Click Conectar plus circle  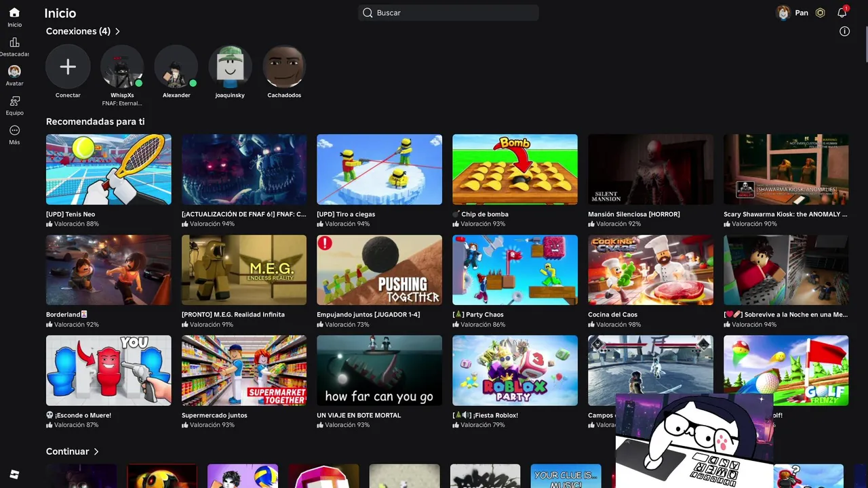(x=68, y=66)
